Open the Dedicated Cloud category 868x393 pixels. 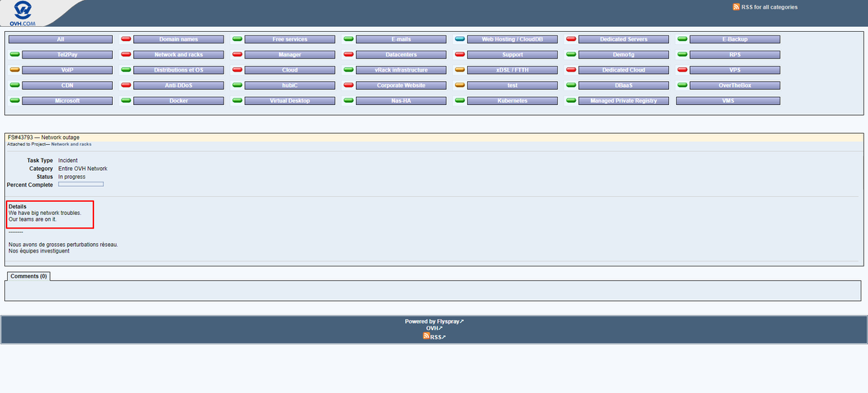pyautogui.click(x=624, y=70)
